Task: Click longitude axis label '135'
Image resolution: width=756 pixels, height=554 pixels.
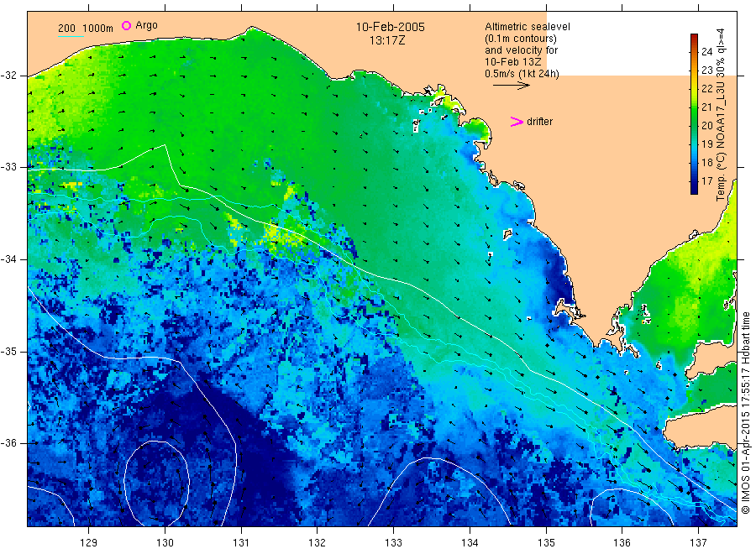Action: (x=546, y=543)
